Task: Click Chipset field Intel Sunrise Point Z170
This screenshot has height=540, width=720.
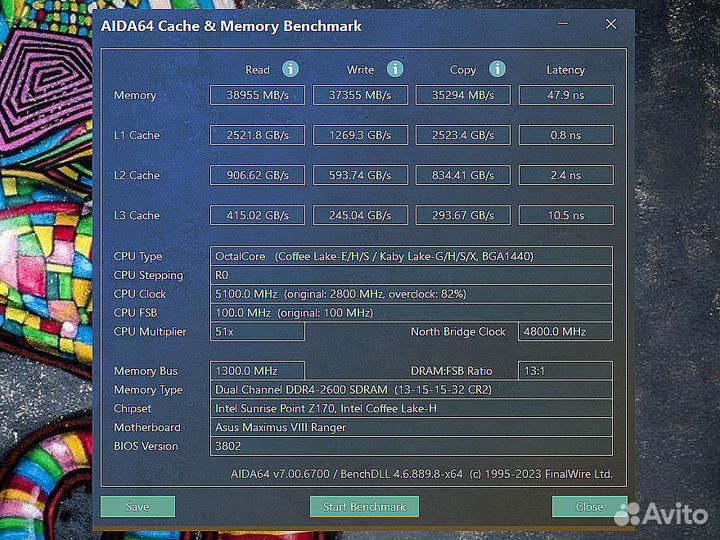Action: pyautogui.click(x=411, y=408)
